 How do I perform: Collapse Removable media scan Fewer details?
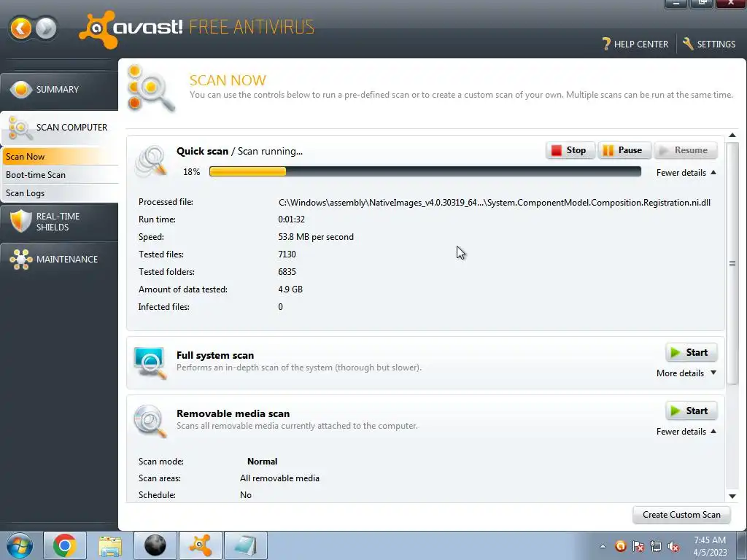tap(686, 432)
